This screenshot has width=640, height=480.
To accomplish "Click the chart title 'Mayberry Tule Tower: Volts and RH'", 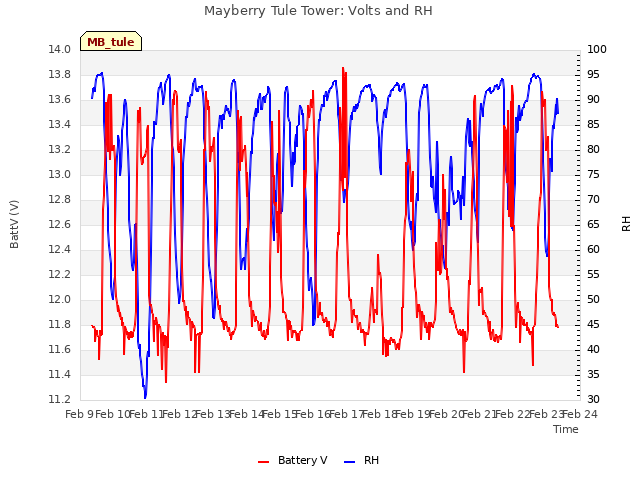I will click(x=318, y=10).
